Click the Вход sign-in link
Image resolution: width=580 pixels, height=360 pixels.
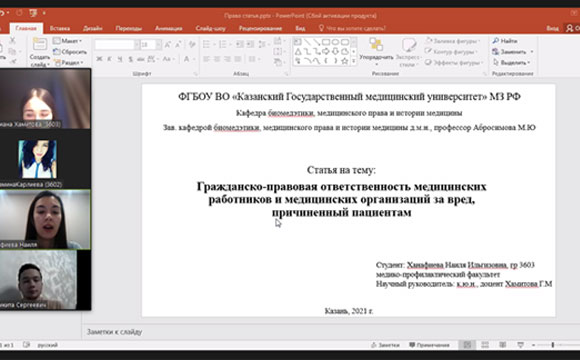pyautogui.click(x=552, y=28)
